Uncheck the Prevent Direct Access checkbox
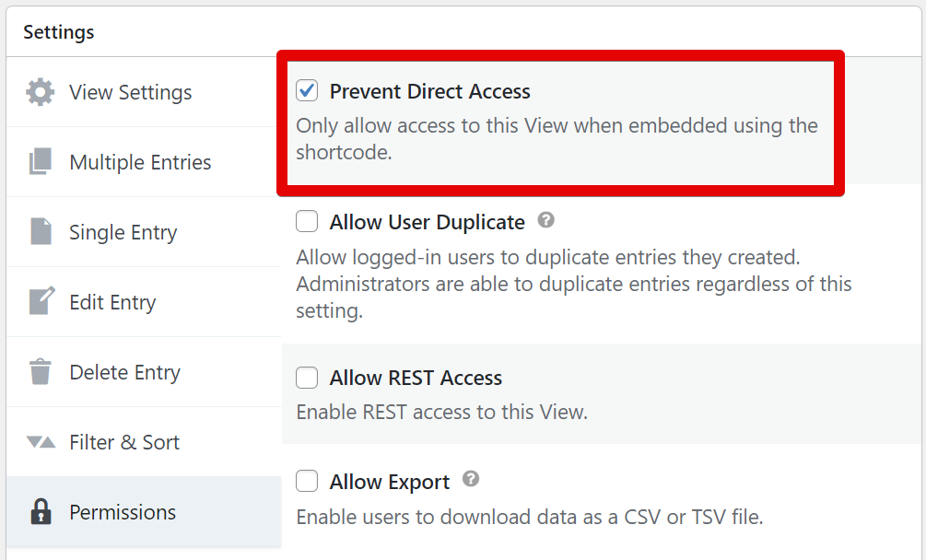 [307, 91]
